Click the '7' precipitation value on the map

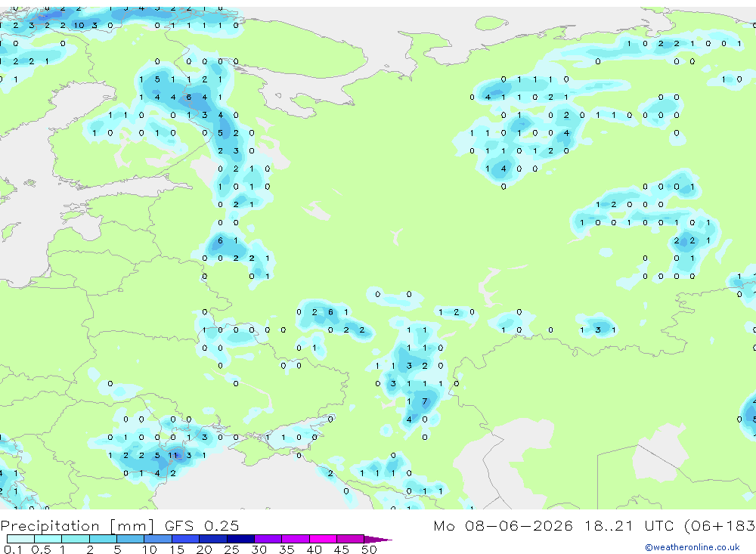pyautogui.click(x=424, y=401)
